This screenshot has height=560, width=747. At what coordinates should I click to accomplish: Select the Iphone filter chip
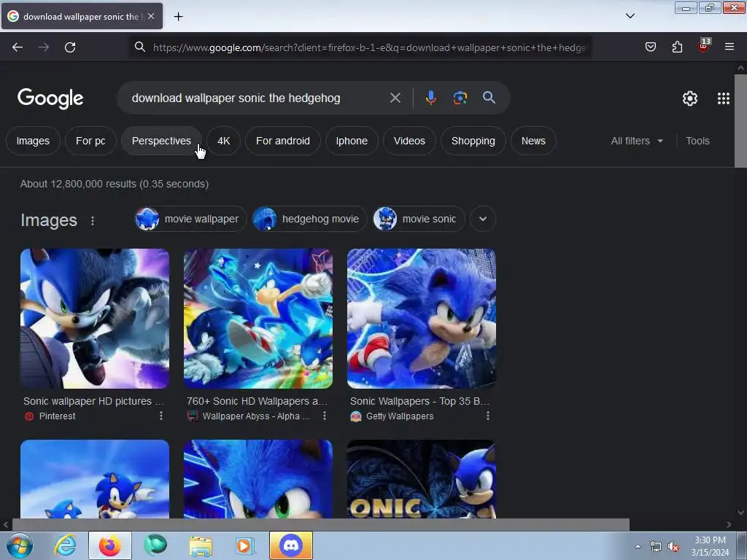coord(352,141)
